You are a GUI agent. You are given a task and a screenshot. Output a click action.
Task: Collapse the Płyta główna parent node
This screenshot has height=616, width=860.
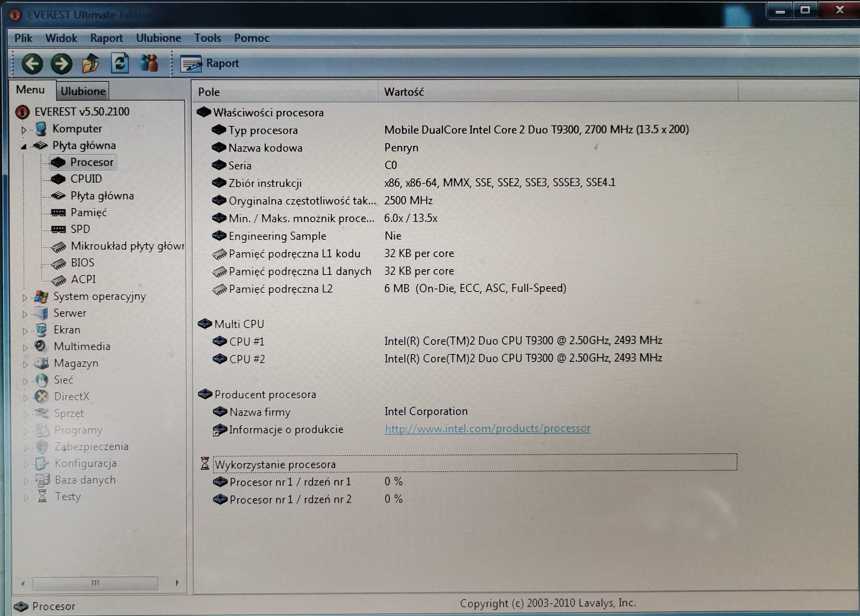[x=24, y=146]
